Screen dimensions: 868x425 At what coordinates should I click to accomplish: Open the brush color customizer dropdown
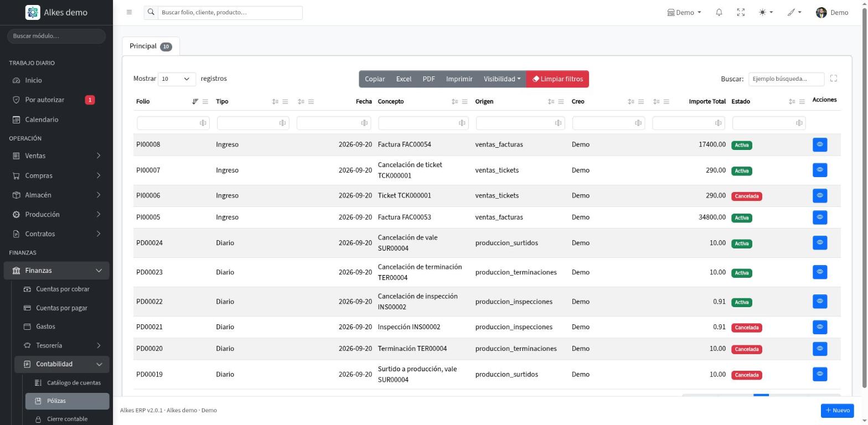(794, 12)
